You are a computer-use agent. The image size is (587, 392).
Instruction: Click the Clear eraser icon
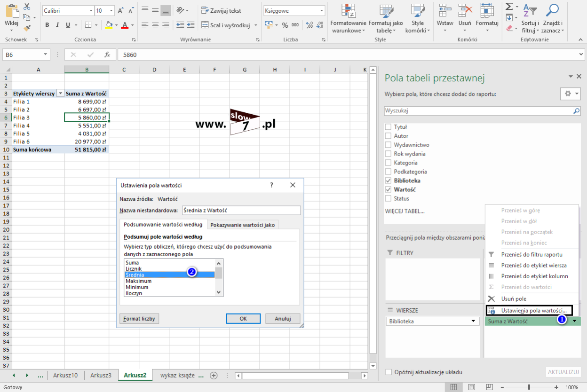[x=509, y=28]
